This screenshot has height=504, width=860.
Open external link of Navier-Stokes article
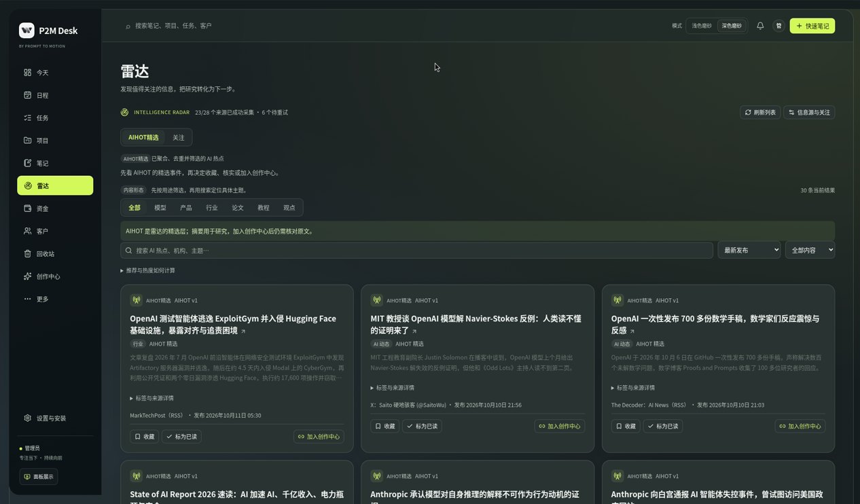tap(414, 331)
